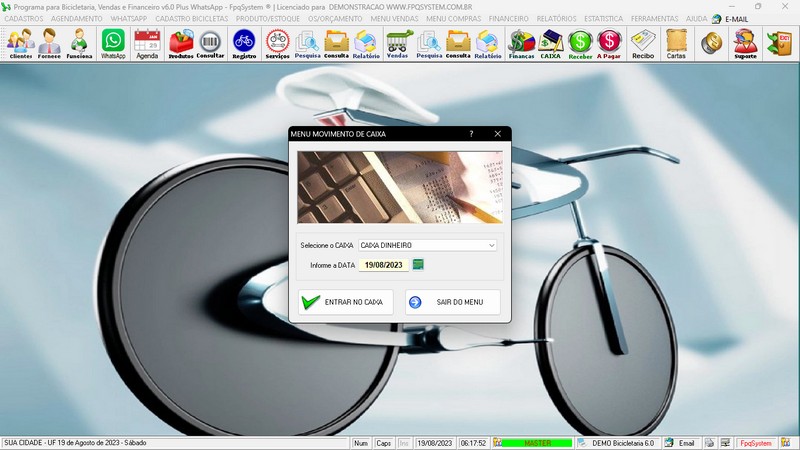Open the bicycle Registro icon

pyautogui.click(x=244, y=43)
